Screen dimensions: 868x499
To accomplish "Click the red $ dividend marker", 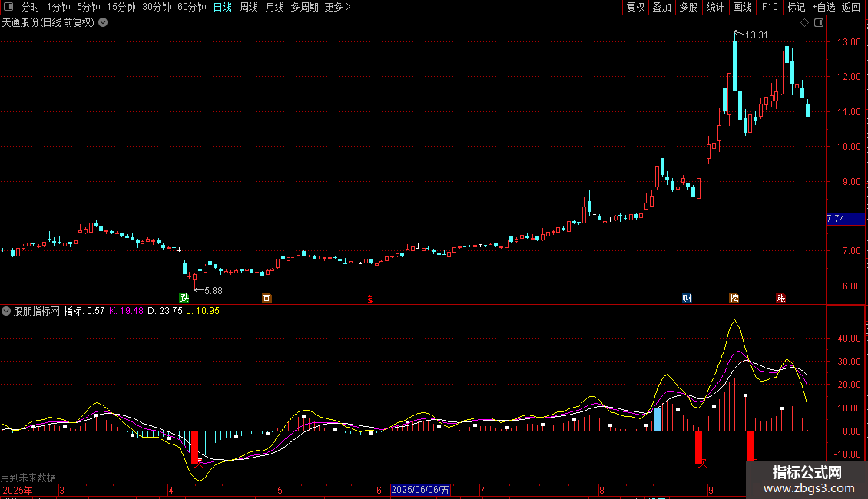I will tap(370, 299).
